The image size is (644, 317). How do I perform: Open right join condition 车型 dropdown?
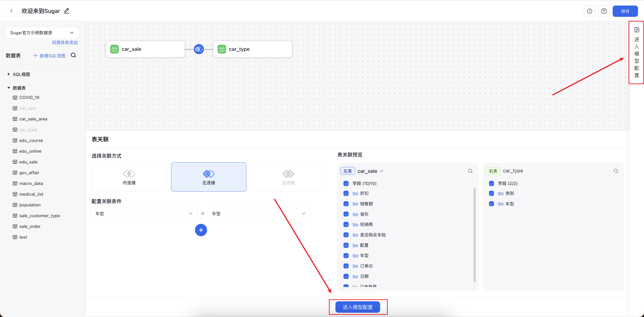259,214
